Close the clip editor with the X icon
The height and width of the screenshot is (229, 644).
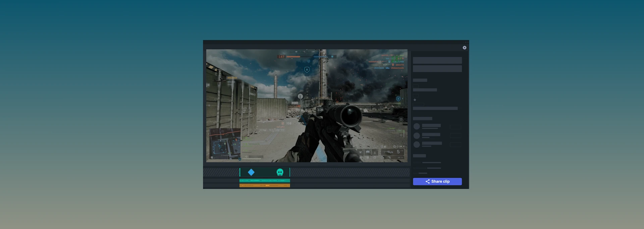(465, 48)
